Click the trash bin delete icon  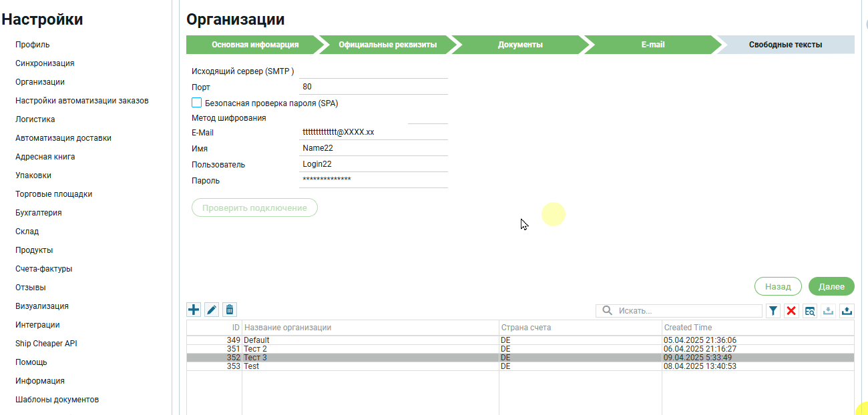(230, 310)
